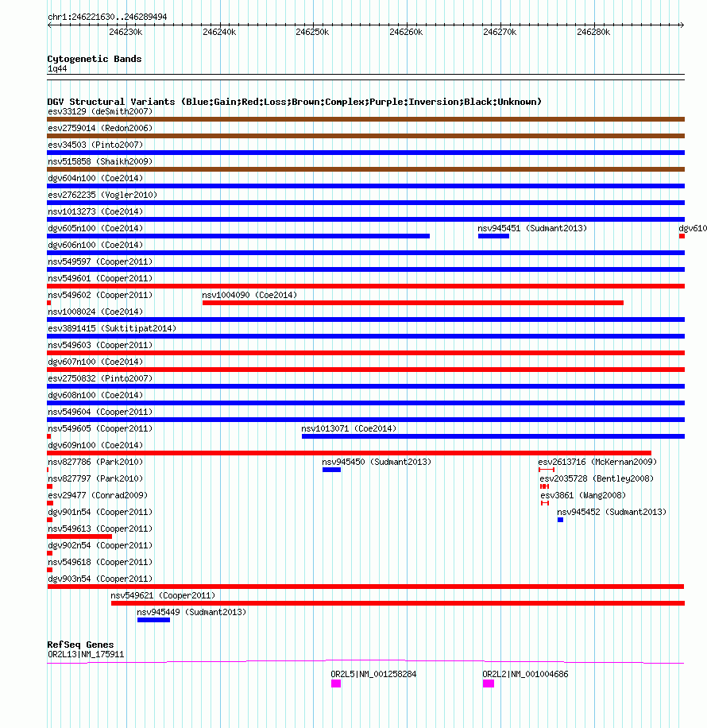Click nsv1013071 (Coe2014) label
Screen dimensions: 707x728
349,429
